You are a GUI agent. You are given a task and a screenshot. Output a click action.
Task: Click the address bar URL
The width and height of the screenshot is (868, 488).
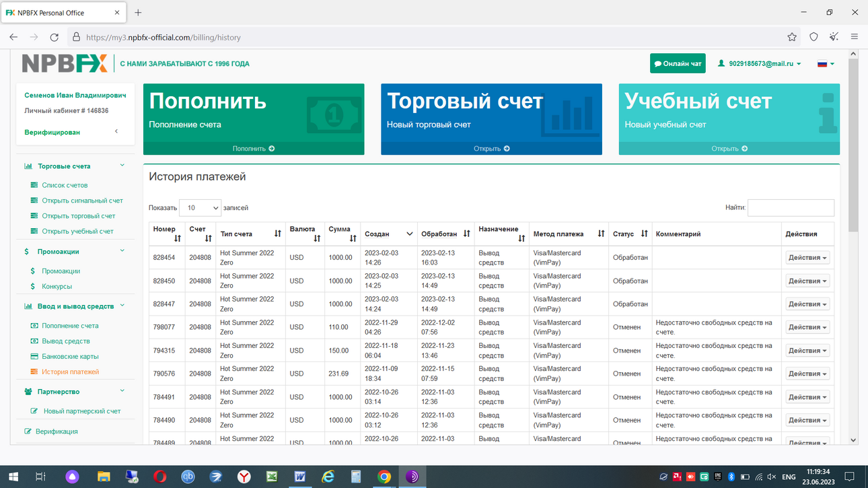pyautogui.click(x=164, y=38)
